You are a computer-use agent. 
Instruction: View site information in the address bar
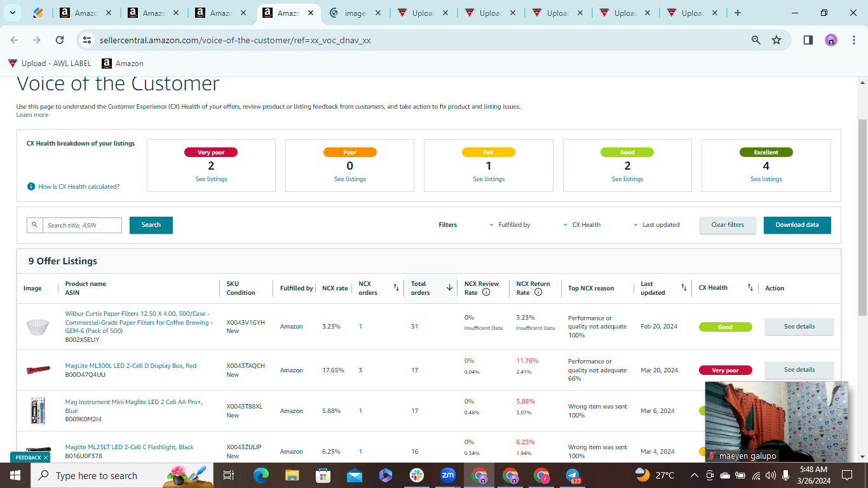pyautogui.click(x=88, y=40)
